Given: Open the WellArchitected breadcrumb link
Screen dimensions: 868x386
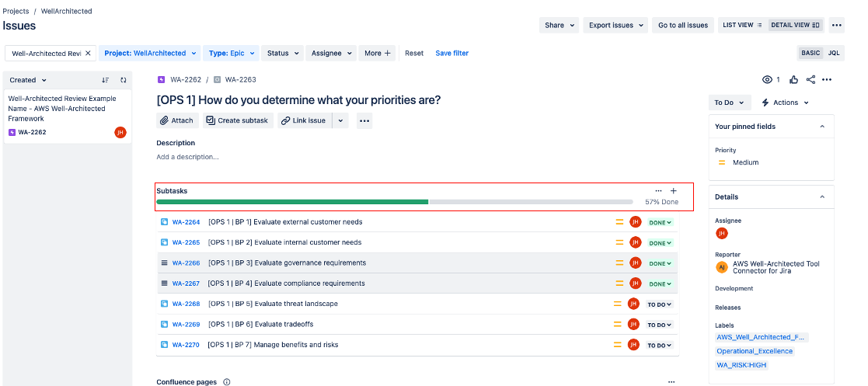Looking at the screenshot, I should click(x=66, y=11).
